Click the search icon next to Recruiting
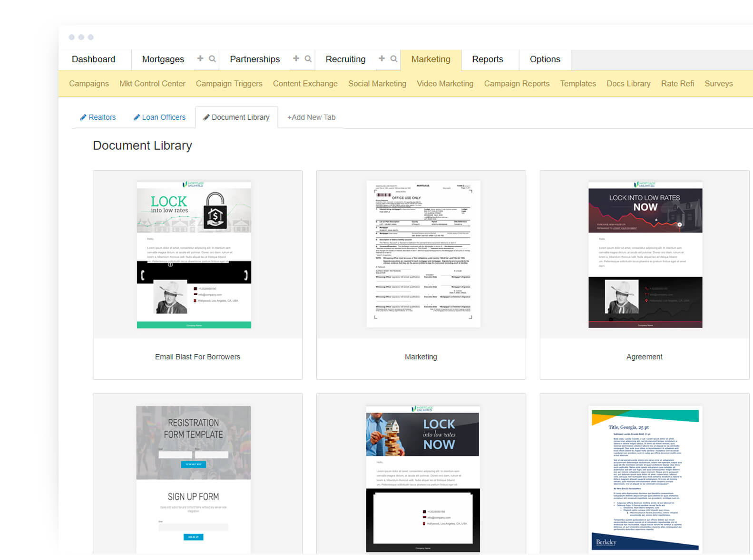Screen dimensions: 753x560 [x=394, y=59]
